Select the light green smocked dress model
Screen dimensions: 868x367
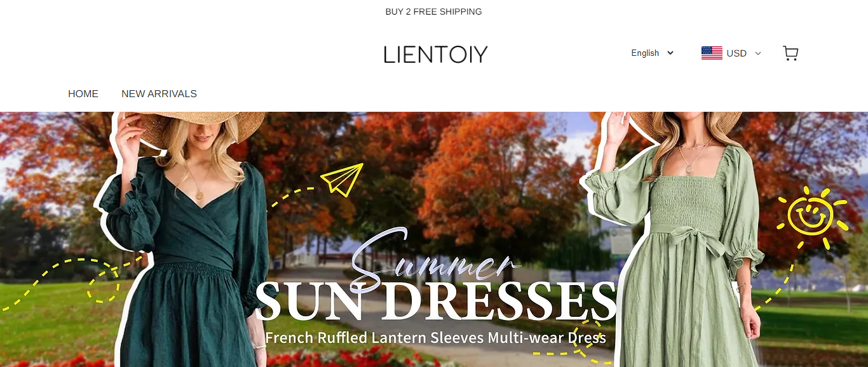(683, 254)
